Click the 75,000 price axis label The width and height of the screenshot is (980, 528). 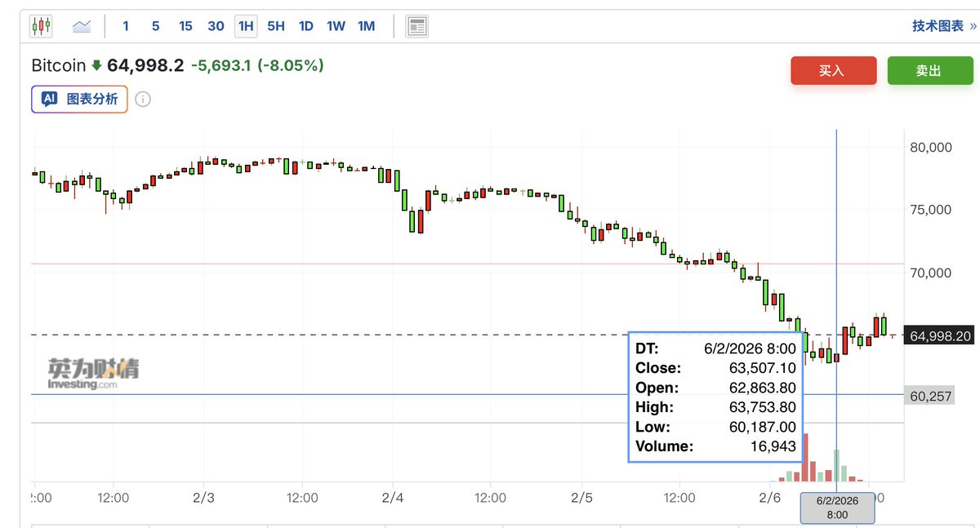[x=931, y=209]
